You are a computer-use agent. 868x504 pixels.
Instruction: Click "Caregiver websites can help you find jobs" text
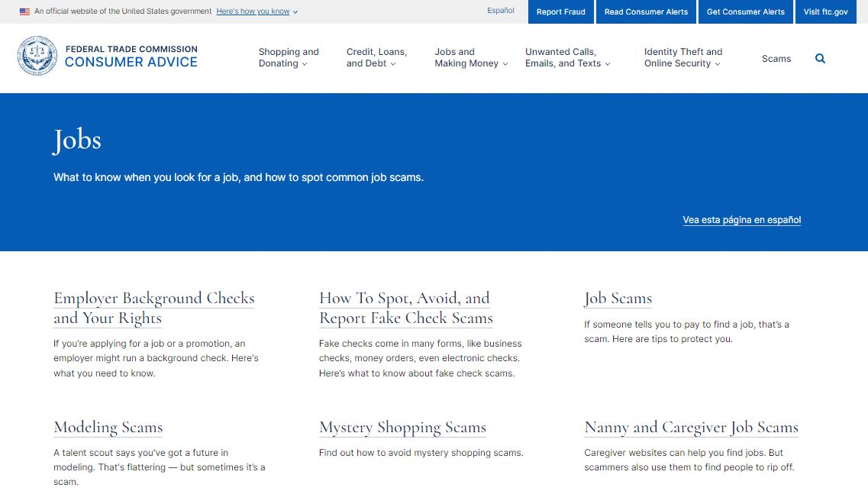coord(689,460)
